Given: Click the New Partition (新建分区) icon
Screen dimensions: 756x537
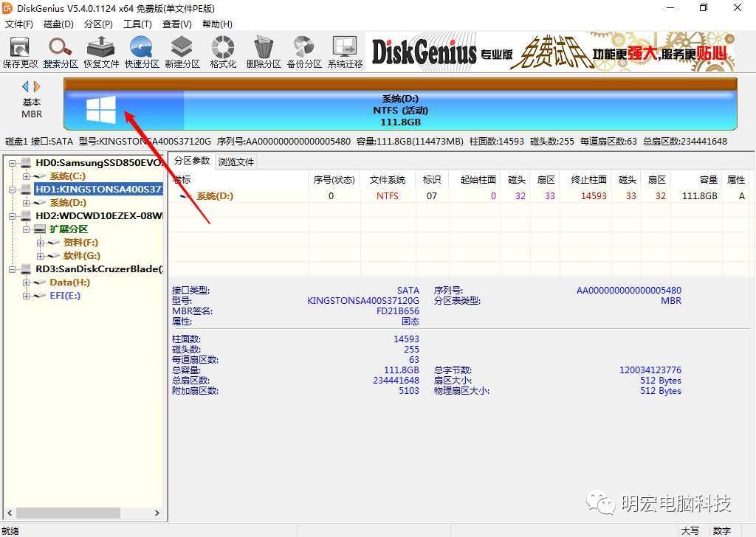Looking at the screenshot, I should 182,52.
